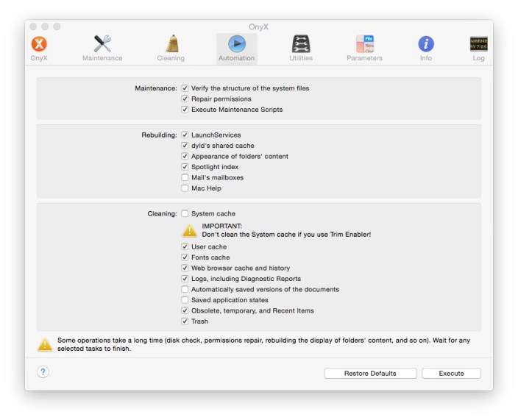Show the Info panel icon

426,44
